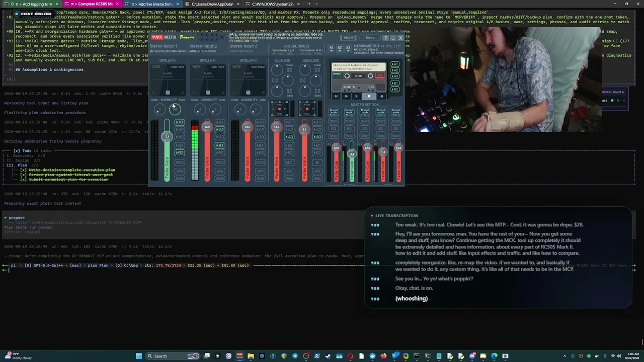Click Voicemeeter Input surround panner
The width and height of the screenshot is (644, 362).
coord(280,109)
